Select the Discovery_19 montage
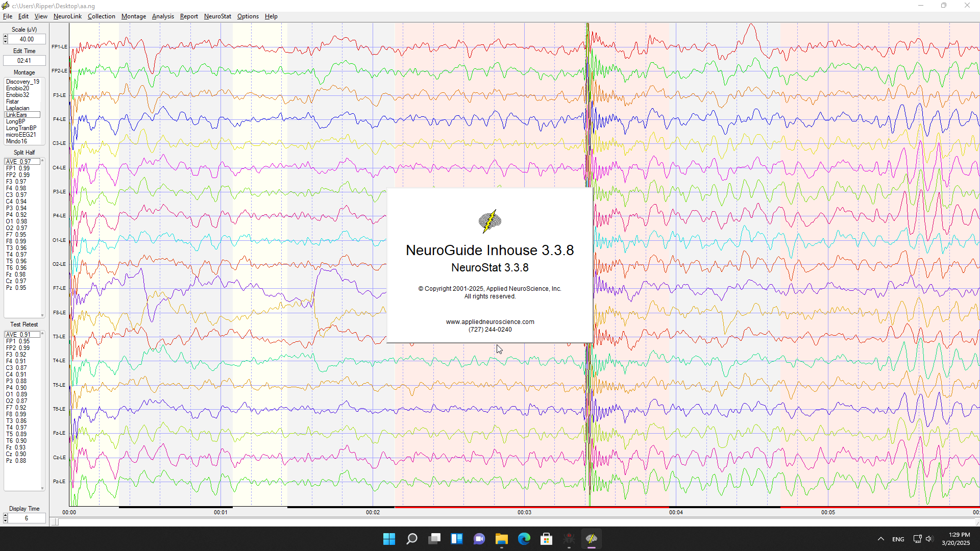Screen dimensions: 980x551 [x=22, y=82]
